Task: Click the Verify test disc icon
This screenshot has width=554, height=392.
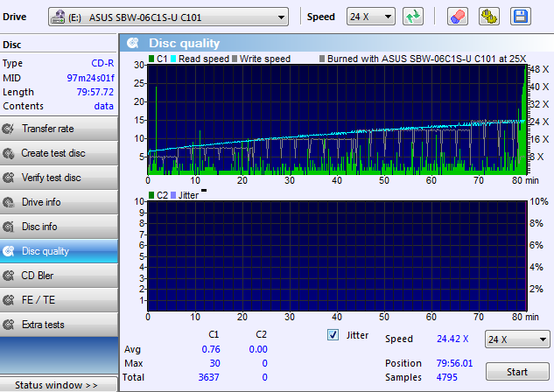Action: (9, 178)
